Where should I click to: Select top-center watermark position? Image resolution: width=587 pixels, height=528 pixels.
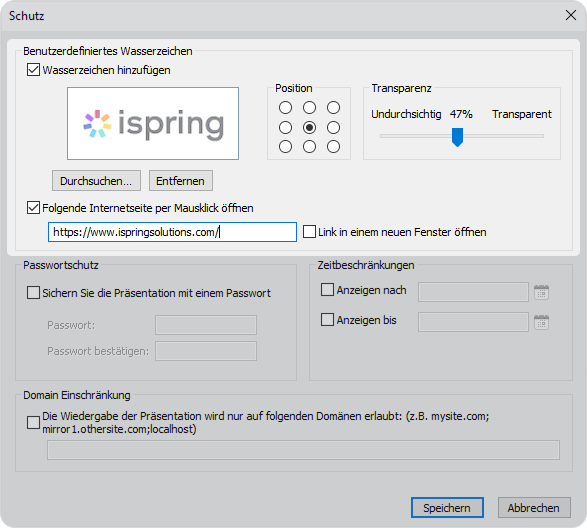309,107
